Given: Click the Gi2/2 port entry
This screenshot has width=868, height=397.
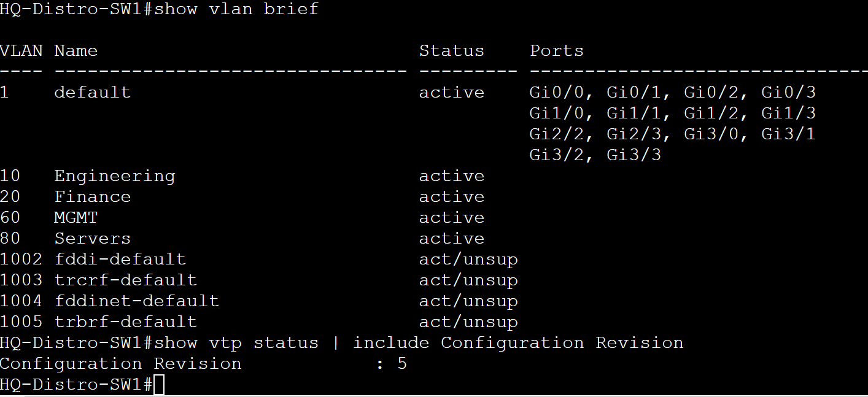Looking at the screenshot, I should pos(557,134).
